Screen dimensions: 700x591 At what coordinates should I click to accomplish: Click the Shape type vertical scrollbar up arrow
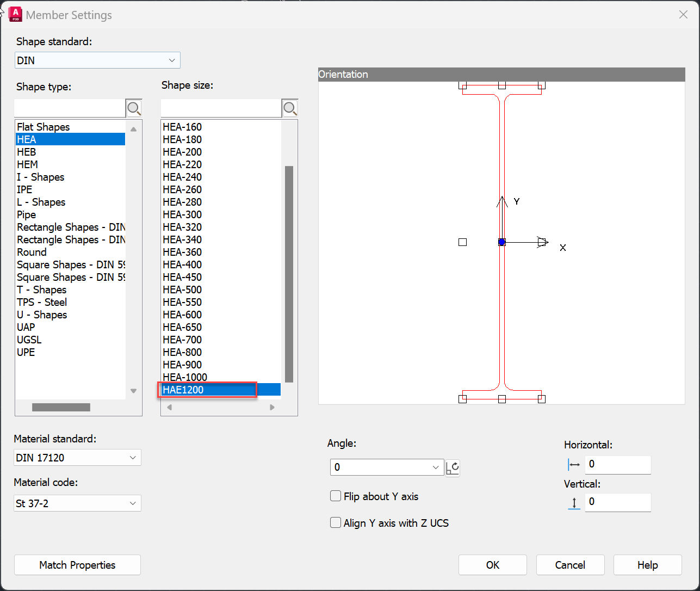coord(134,129)
